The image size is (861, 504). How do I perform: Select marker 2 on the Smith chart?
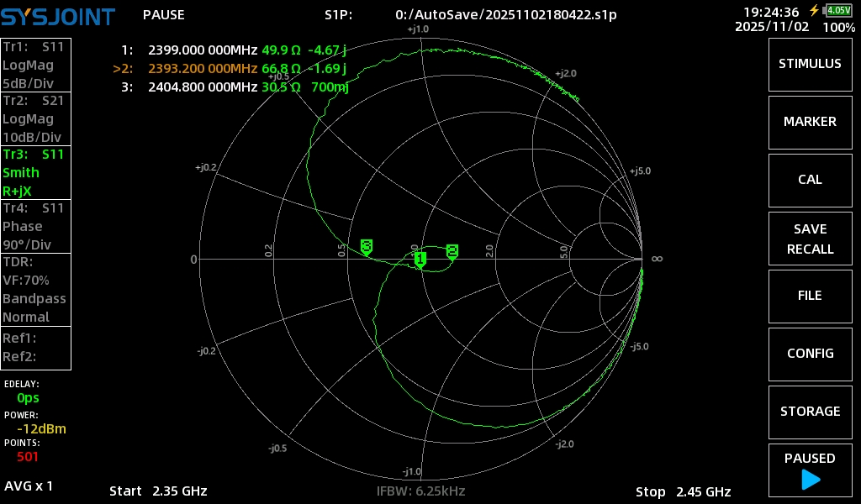click(x=452, y=251)
